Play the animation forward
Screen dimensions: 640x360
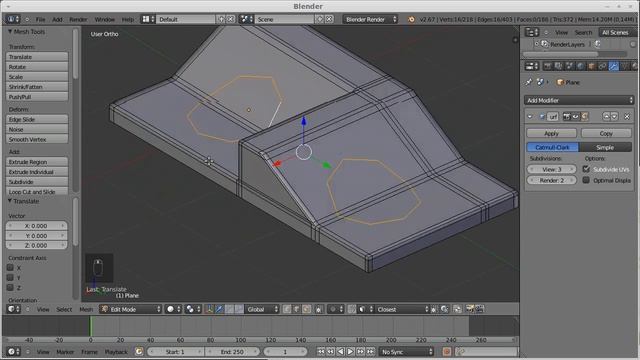[x=350, y=351]
